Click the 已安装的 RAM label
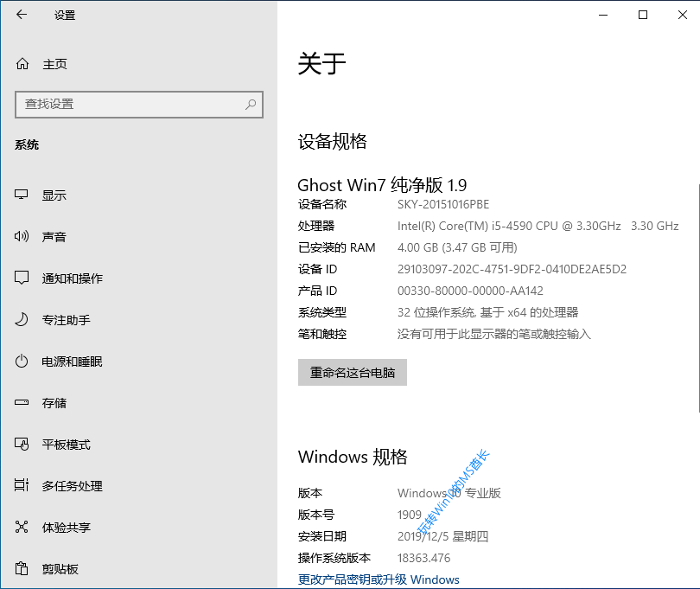700x589 pixels. [x=337, y=247]
